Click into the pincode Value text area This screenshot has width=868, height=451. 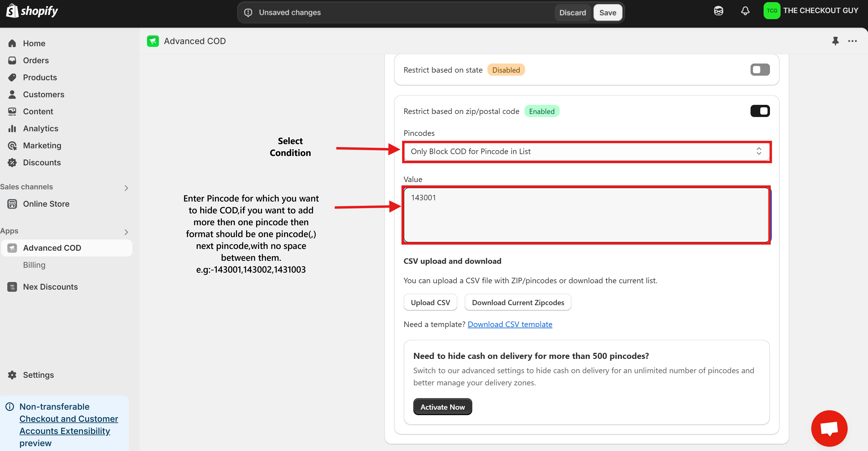tap(586, 215)
